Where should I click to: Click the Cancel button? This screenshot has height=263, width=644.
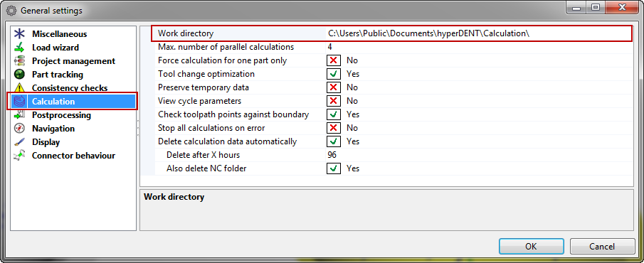pos(602,247)
